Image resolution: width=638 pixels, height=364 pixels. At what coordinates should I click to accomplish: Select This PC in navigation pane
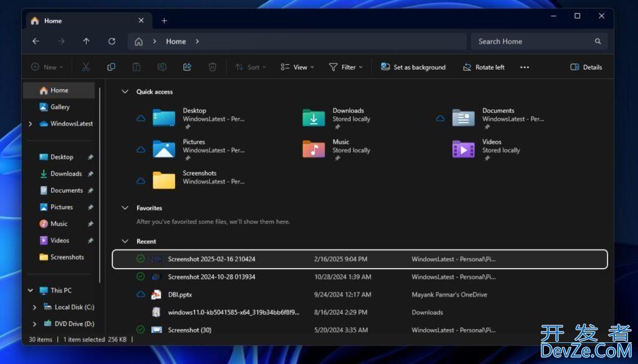[x=61, y=290]
